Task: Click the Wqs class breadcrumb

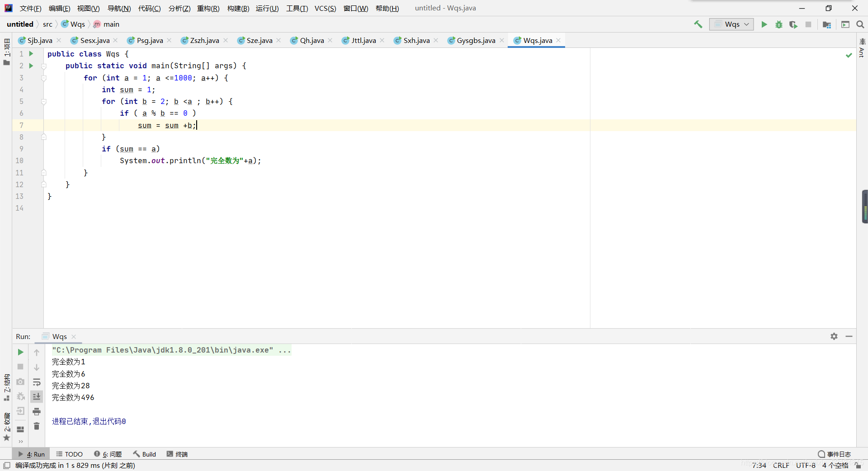Action: pyautogui.click(x=73, y=24)
